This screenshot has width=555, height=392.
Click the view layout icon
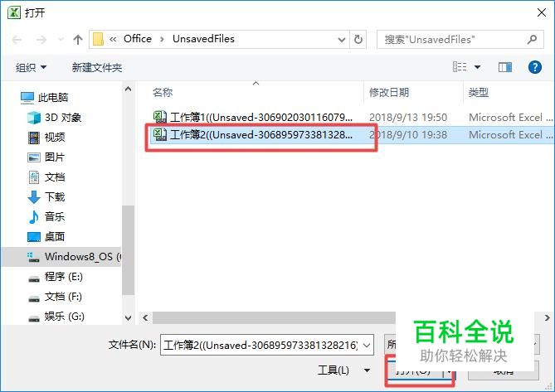point(460,67)
